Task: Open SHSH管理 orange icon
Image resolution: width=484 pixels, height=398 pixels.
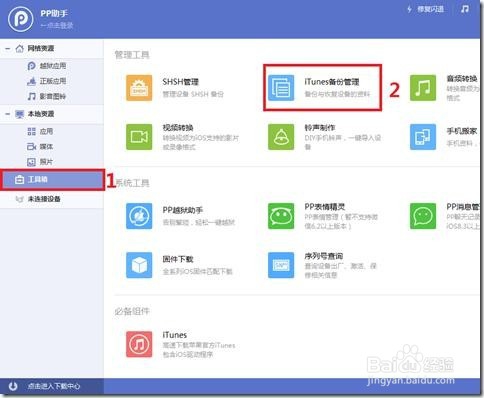Action: 139,88
